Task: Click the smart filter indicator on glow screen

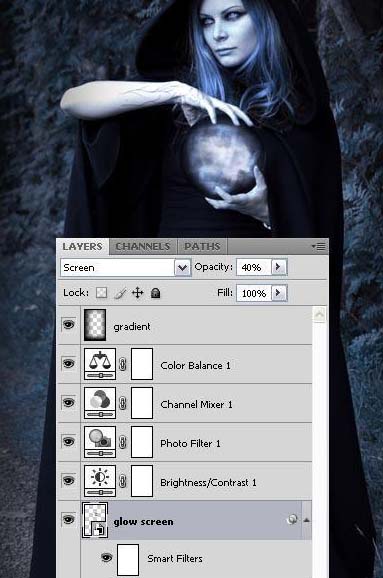Action: pos(292,520)
